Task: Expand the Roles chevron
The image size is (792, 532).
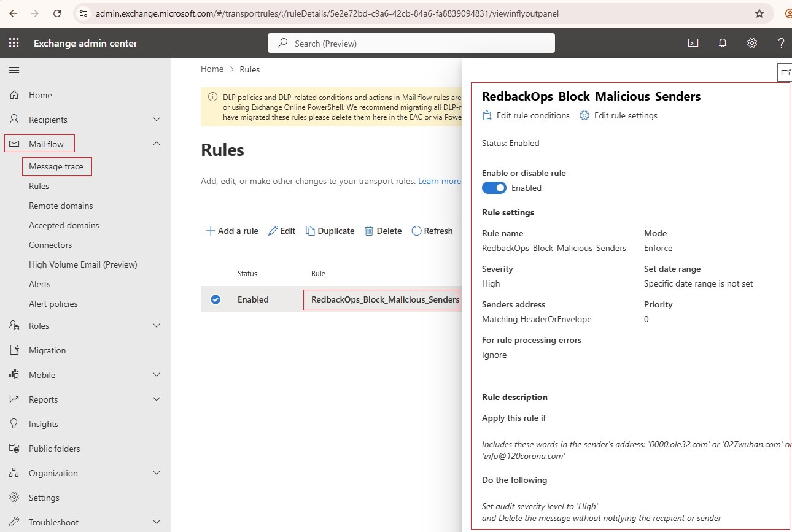Action: pyautogui.click(x=157, y=326)
